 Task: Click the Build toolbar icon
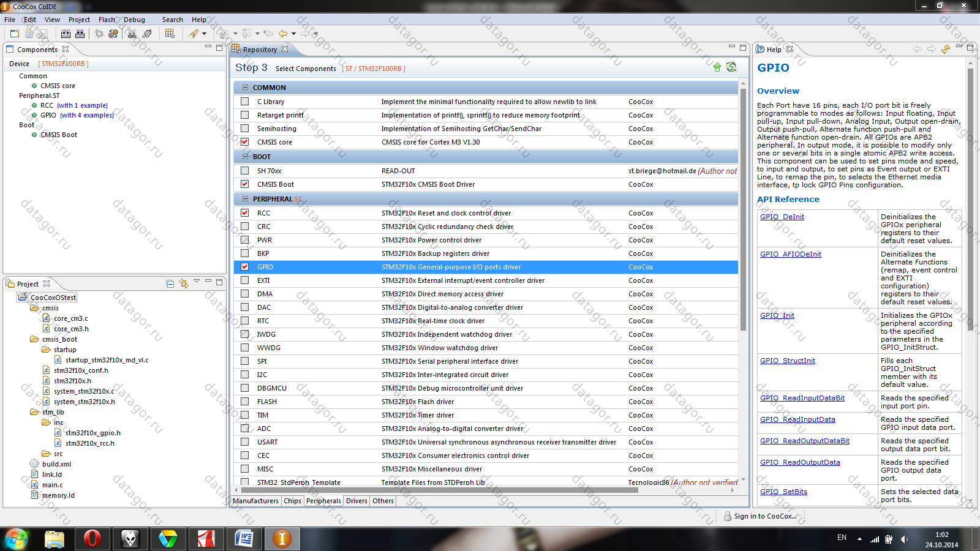click(66, 34)
